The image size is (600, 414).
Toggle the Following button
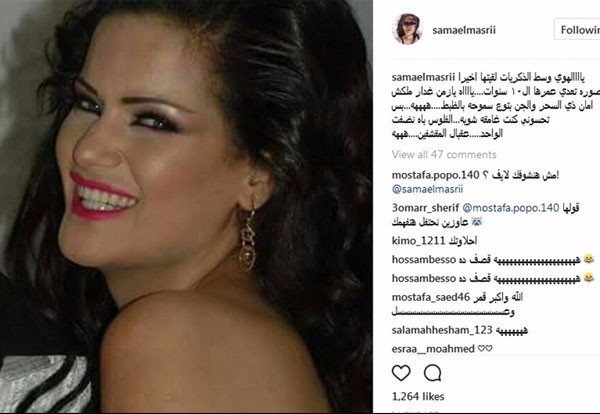pos(577,29)
